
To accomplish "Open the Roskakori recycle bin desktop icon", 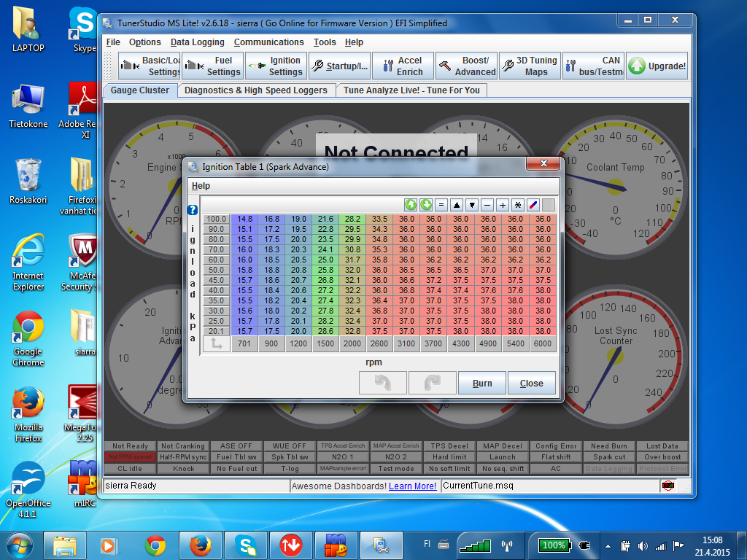I will [x=28, y=182].
